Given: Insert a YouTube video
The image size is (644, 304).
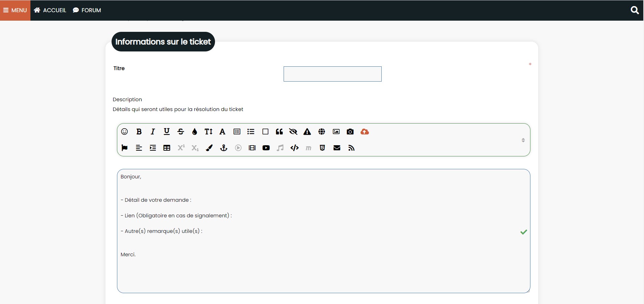Looking at the screenshot, I should pyautogui.click(x=266, y=148).
